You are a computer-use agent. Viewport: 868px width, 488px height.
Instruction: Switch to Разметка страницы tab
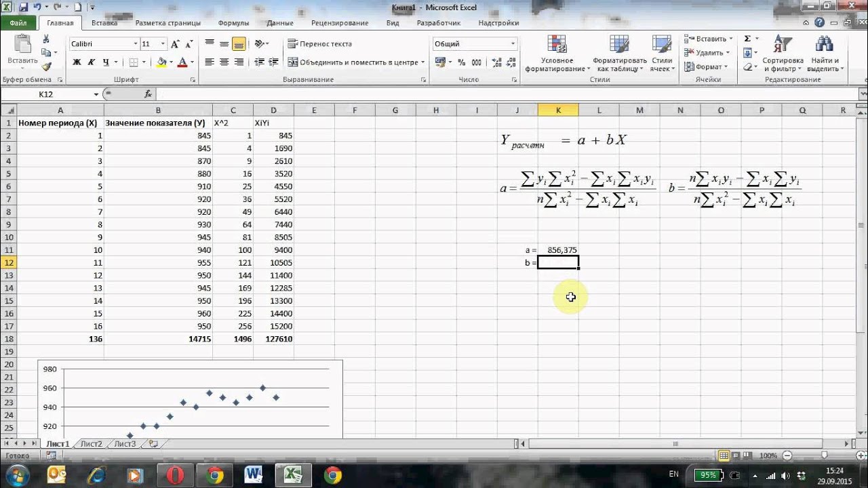click(x=167, y=23)
